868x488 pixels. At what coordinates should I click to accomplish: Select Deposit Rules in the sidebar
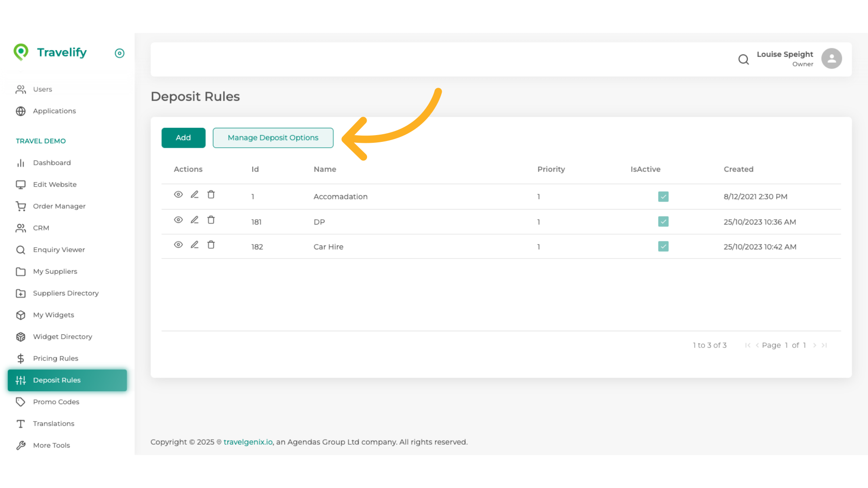(57, 380)
